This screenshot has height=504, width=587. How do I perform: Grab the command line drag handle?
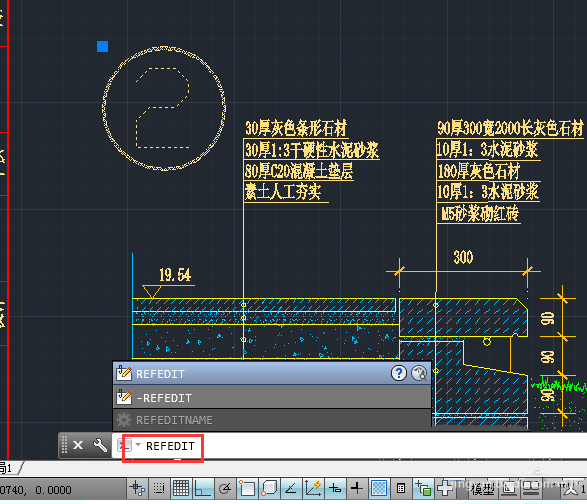[x=64, y=445]
